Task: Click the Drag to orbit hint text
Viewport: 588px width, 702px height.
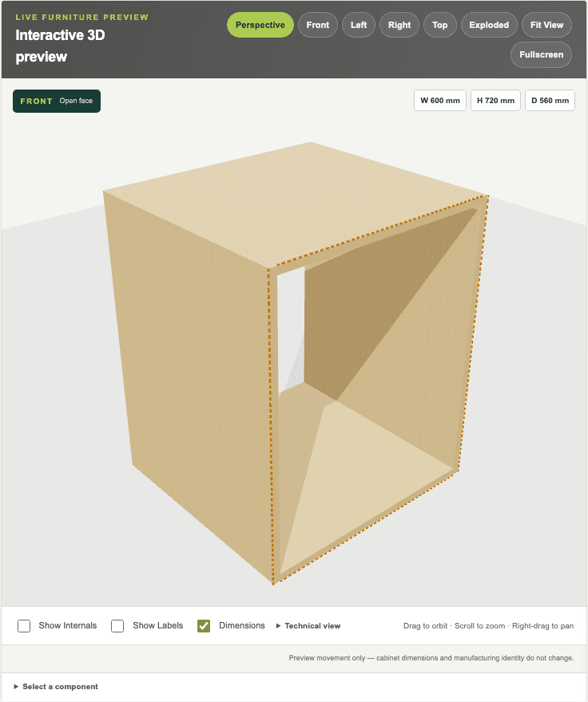Action: 488,626
